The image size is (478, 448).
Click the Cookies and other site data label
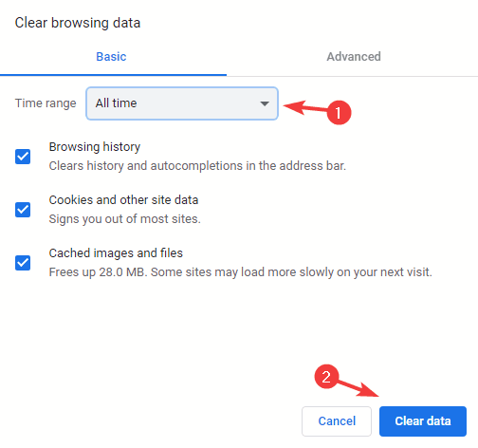coord(123,200)
